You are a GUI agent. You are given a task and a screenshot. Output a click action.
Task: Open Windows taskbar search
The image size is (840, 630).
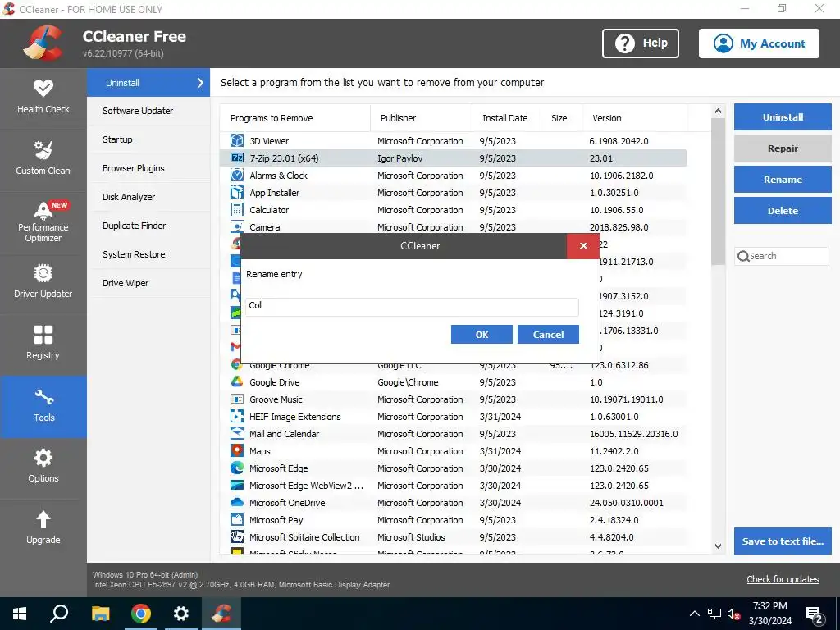[59, 614]
